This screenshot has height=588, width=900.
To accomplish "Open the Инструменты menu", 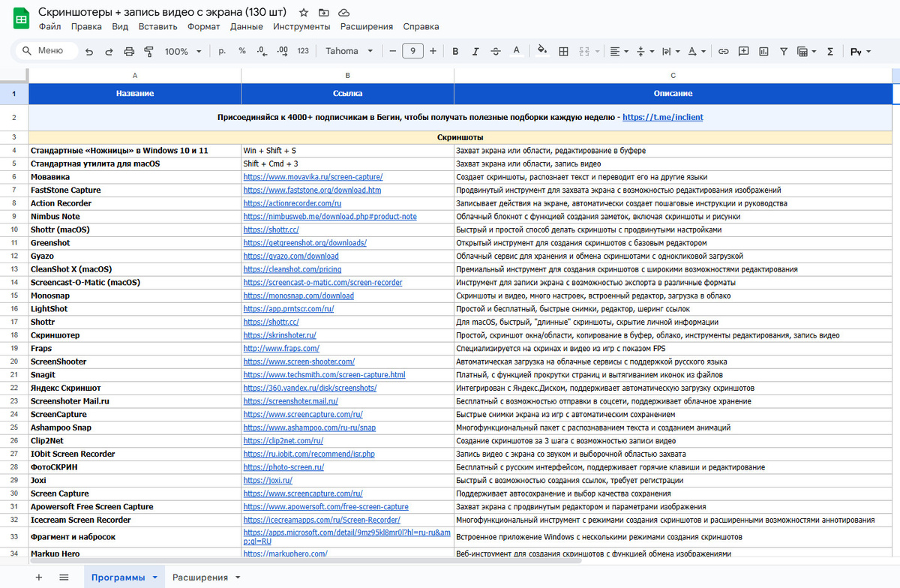I will (x=301, y=26).
